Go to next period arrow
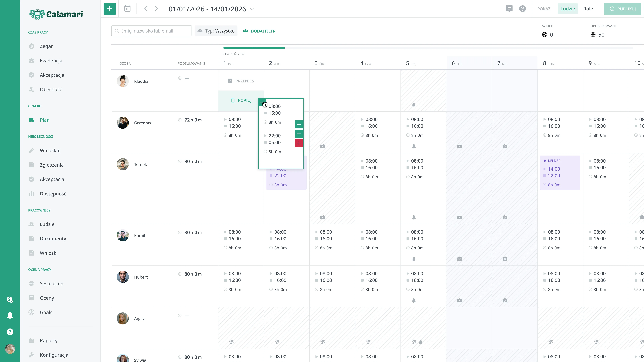Screen dimensions: 644x362 coord(157,9)
